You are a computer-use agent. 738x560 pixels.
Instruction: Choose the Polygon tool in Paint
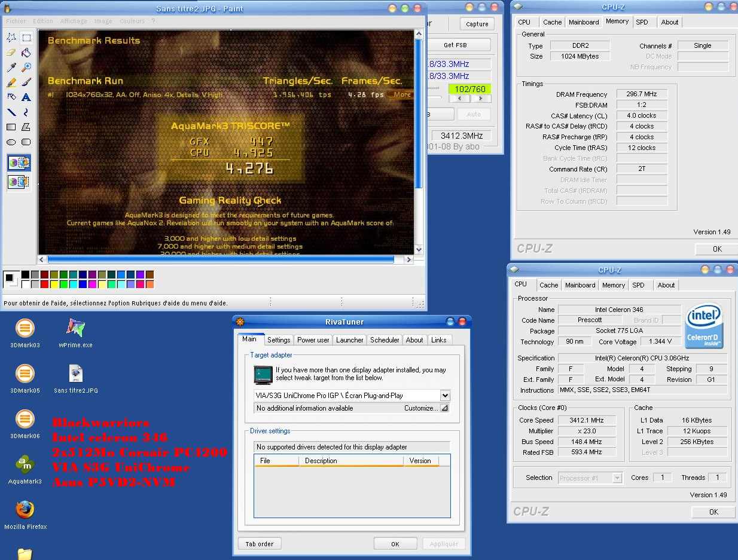(x=26, y=127)
